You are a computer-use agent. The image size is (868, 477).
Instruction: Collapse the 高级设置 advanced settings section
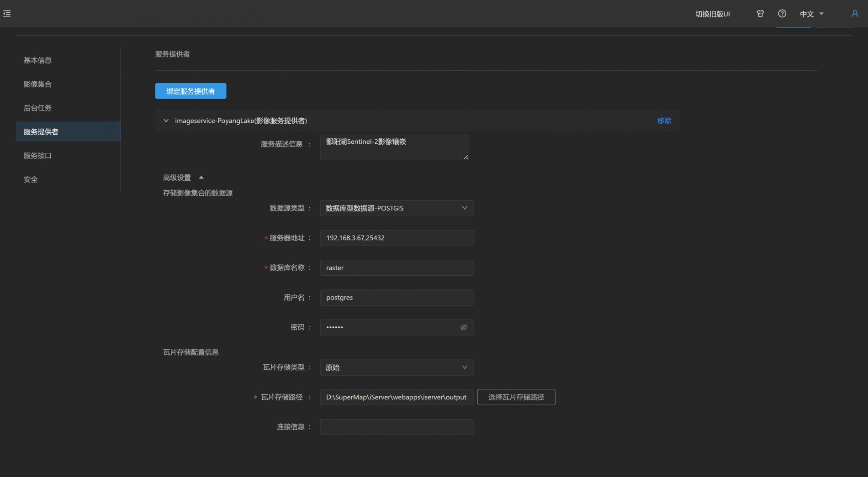click(x=201, y=178)
